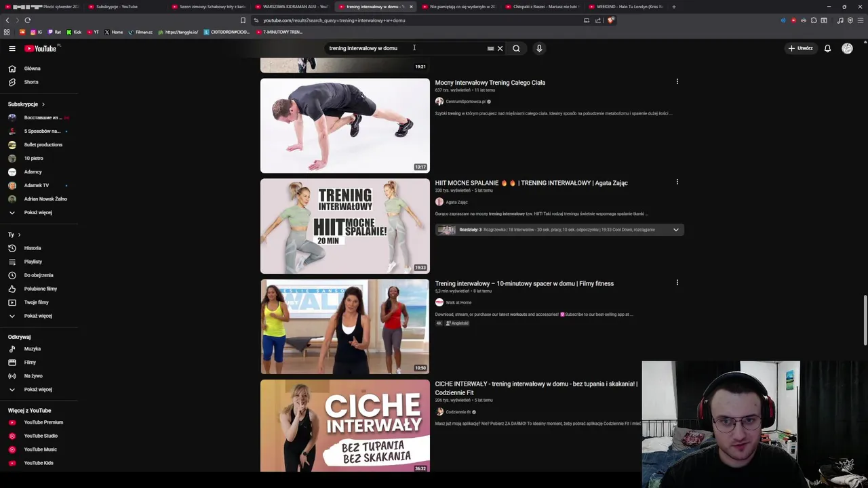
Task: Reload the page in the browser
Action: 27,20
